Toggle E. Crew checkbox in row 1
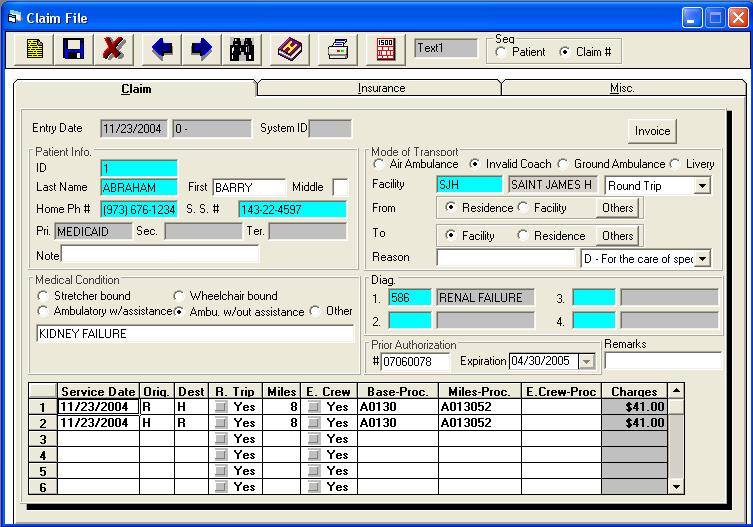This screenshot has width=753, height=527. (314, 407)
